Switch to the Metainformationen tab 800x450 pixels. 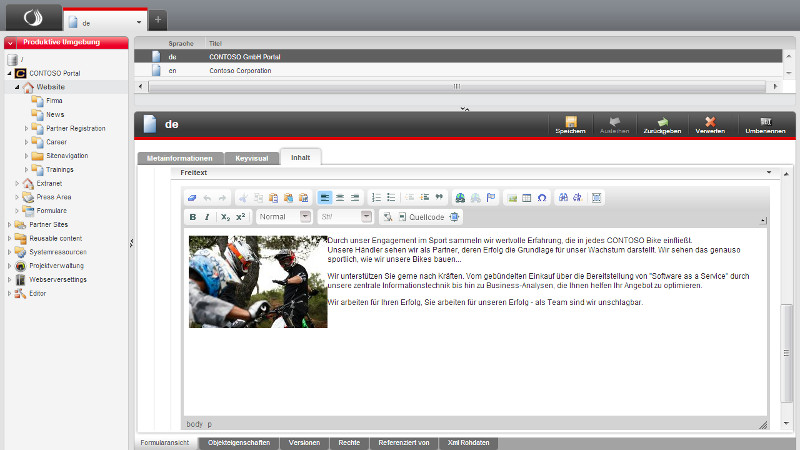[x=179, y=158]
